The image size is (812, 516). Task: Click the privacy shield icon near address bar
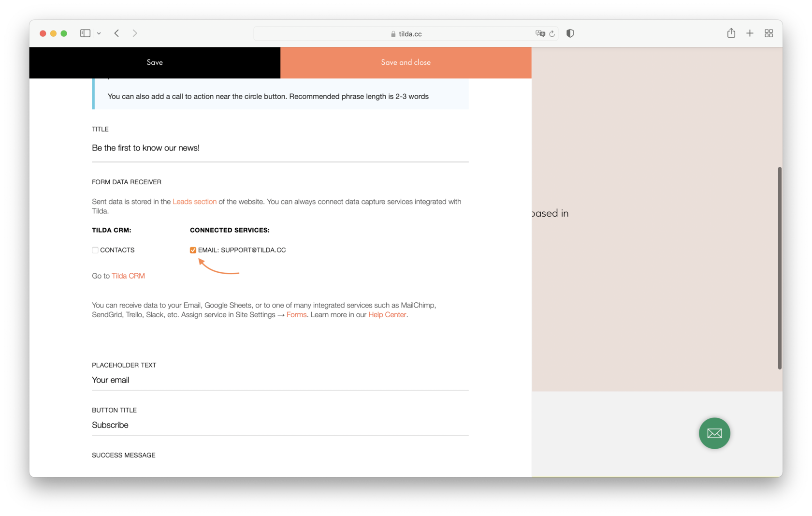coord(570,33)
